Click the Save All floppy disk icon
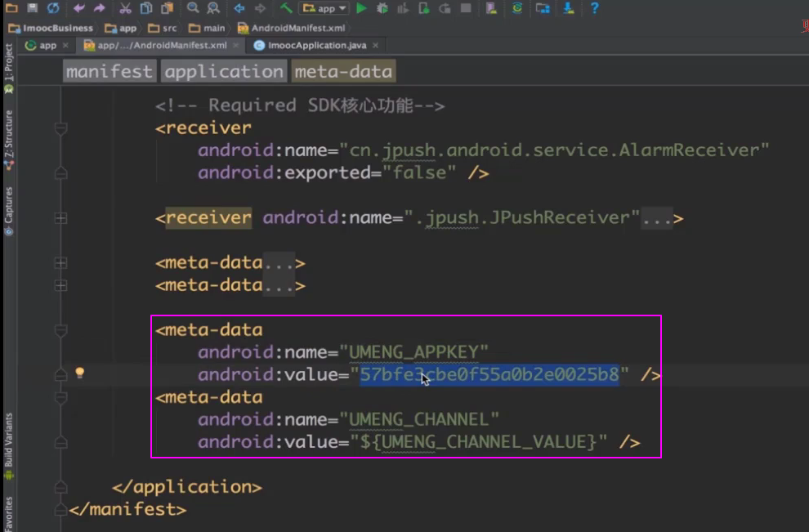Image resolution: width=809 pixels, height=532 pixels. (x=33, y=8)
